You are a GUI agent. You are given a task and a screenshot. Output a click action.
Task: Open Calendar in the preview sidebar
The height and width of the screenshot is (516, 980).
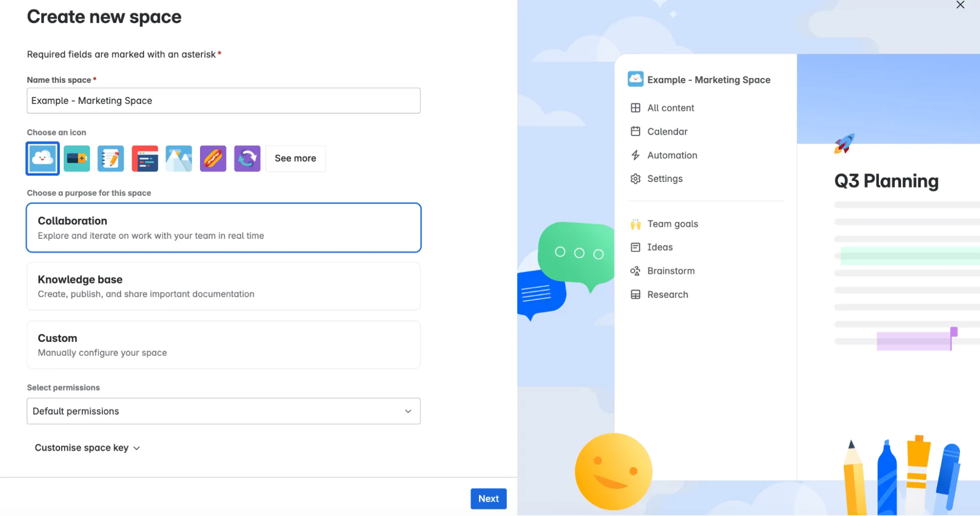click(667, 131)
